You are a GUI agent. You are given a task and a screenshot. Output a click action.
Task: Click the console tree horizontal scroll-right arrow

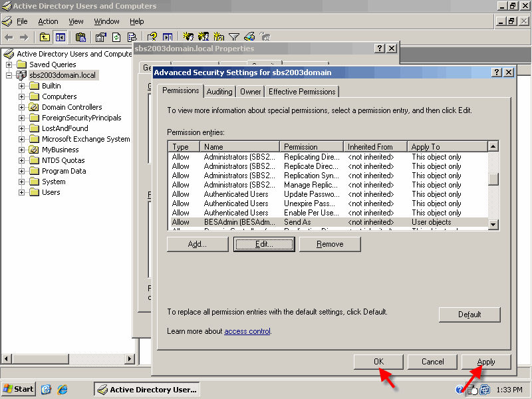(129, 358)
